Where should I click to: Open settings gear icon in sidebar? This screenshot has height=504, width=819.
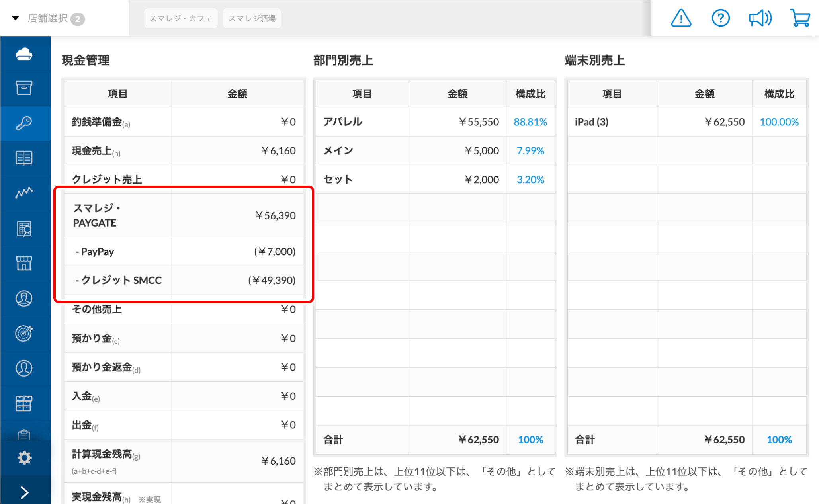pyautogui.click(x=24, y=458)
